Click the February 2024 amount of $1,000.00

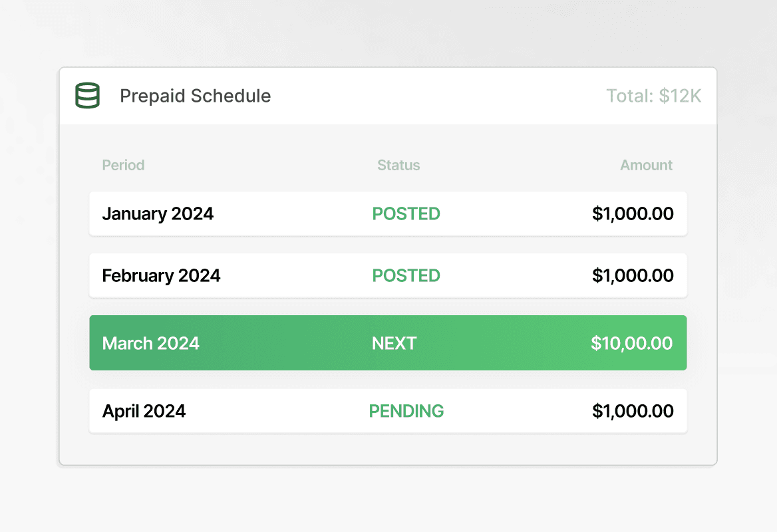632,275
